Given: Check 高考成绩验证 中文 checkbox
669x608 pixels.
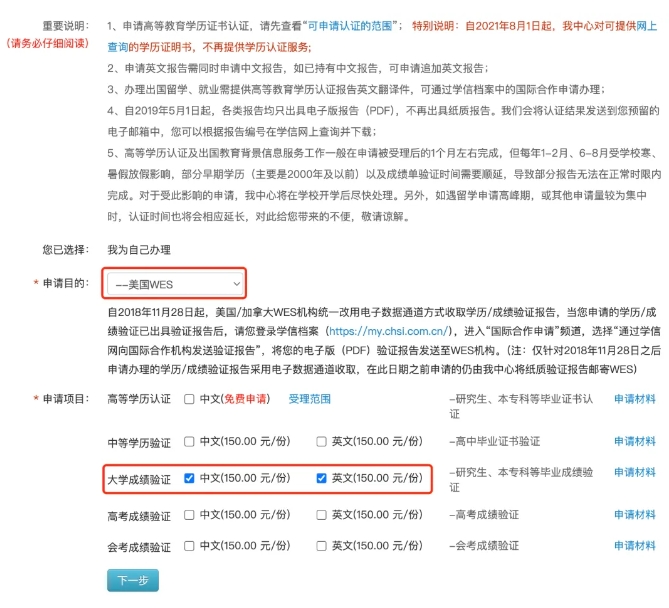Looking at the screenshot, I should click(x=189, y=515).
